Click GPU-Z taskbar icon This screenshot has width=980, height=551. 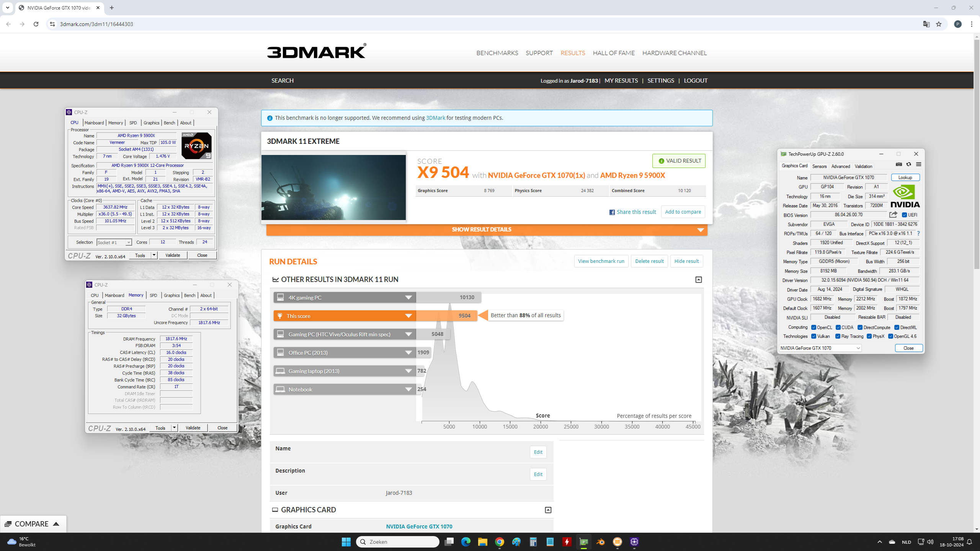click(583, 542)
